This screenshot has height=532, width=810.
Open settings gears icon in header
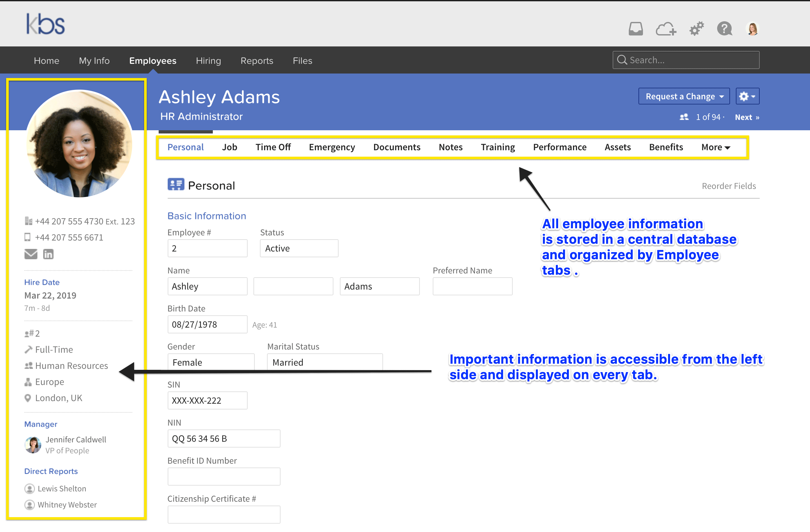tap(696, 29)
